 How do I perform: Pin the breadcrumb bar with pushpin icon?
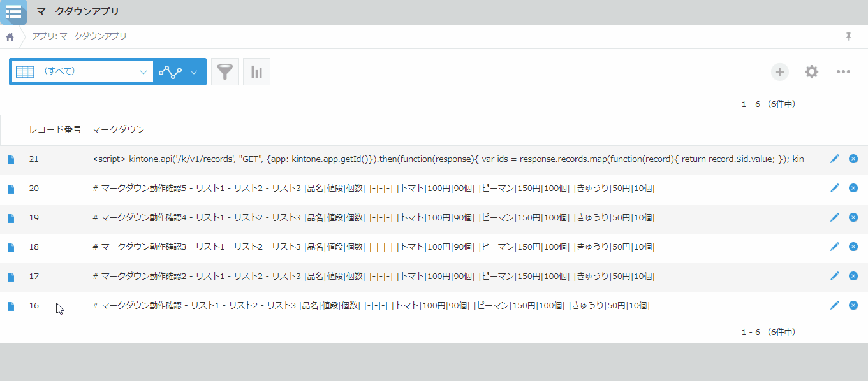pos(848,37)
